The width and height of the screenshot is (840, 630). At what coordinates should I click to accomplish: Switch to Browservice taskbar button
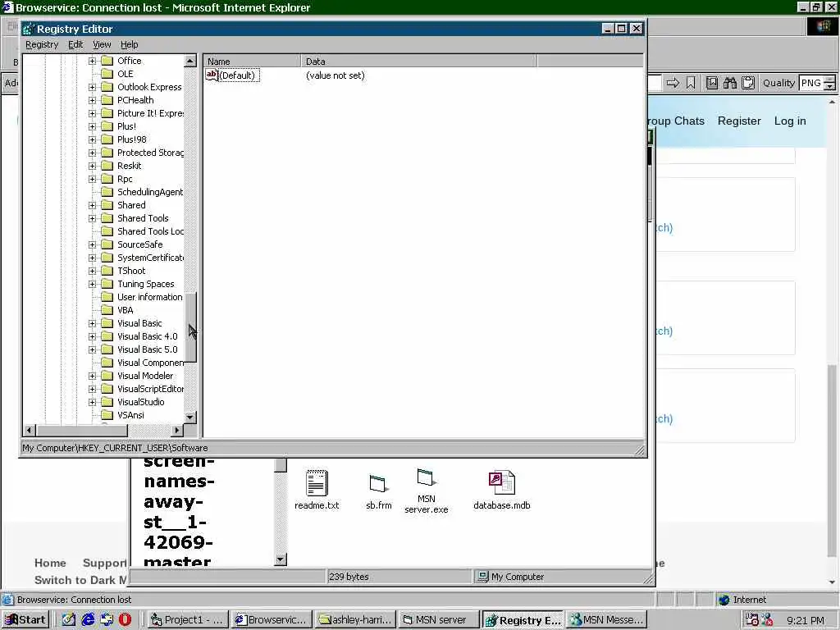pyautogui.click(x=272, y=620)
